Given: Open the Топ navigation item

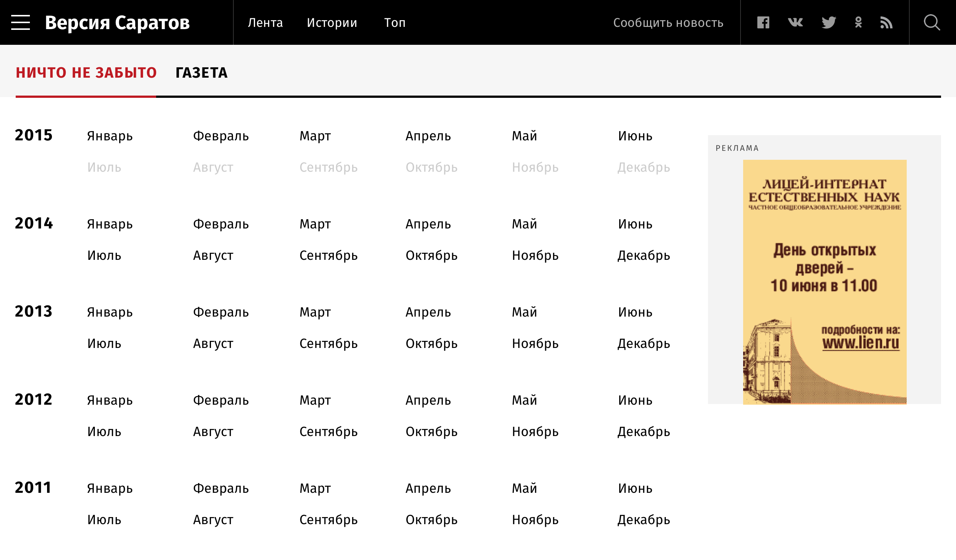Looking at the screenshot, I should tap(395, 23).
